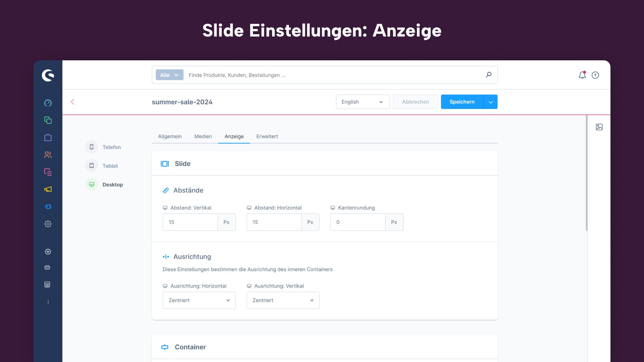Select the Tablet device view
The image size is (644, 362).
pyautogui.click(x=110, y=165)
